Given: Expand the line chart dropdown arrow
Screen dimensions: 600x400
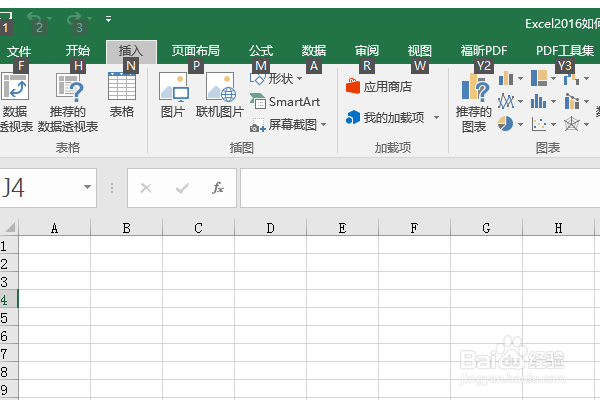Looking at the screenshot, I should pos(520,102).
